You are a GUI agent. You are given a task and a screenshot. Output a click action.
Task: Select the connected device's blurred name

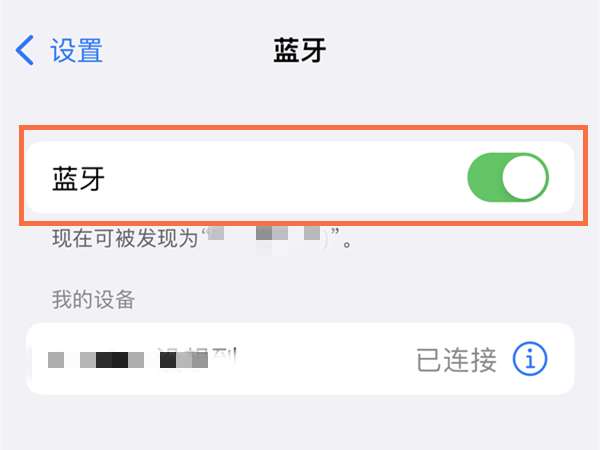point(142,359)
